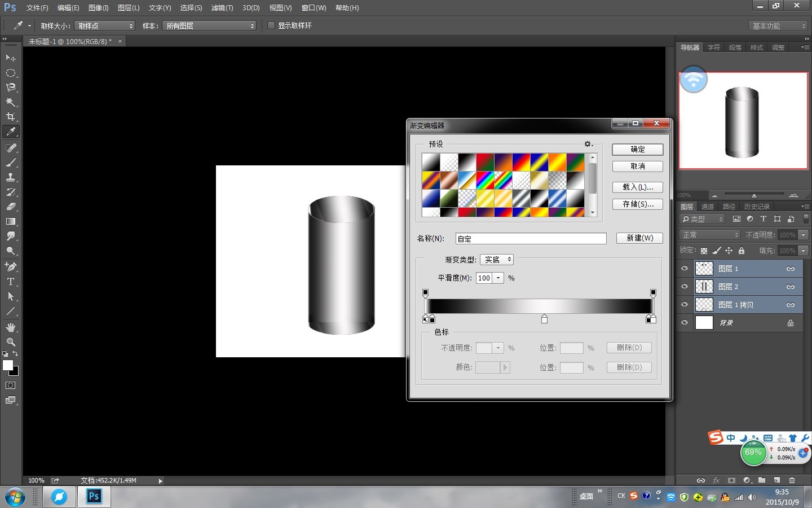
Task: Switch to the 通道 tab
Action: [x=708, y=207]
